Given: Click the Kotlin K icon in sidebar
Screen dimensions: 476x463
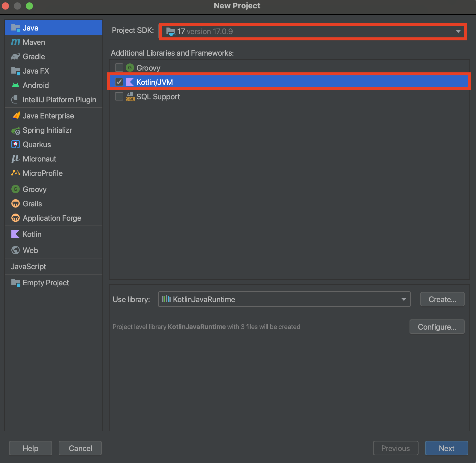Looking at the screenshot, I should (x=16, y=234).
